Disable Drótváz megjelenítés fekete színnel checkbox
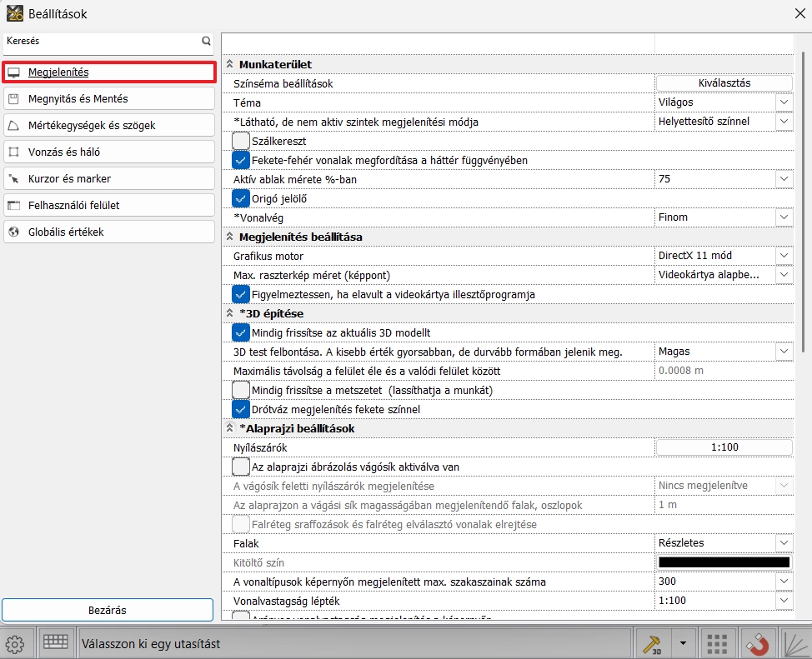 click(241, 409)
